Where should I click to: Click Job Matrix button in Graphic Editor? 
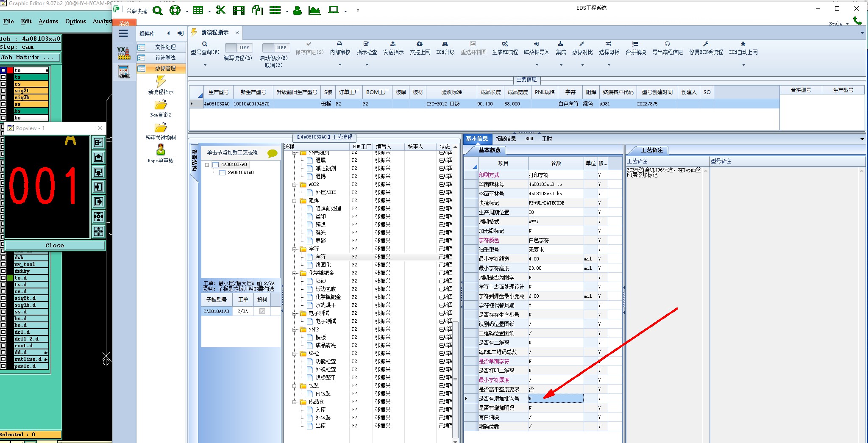pos(31,58)
